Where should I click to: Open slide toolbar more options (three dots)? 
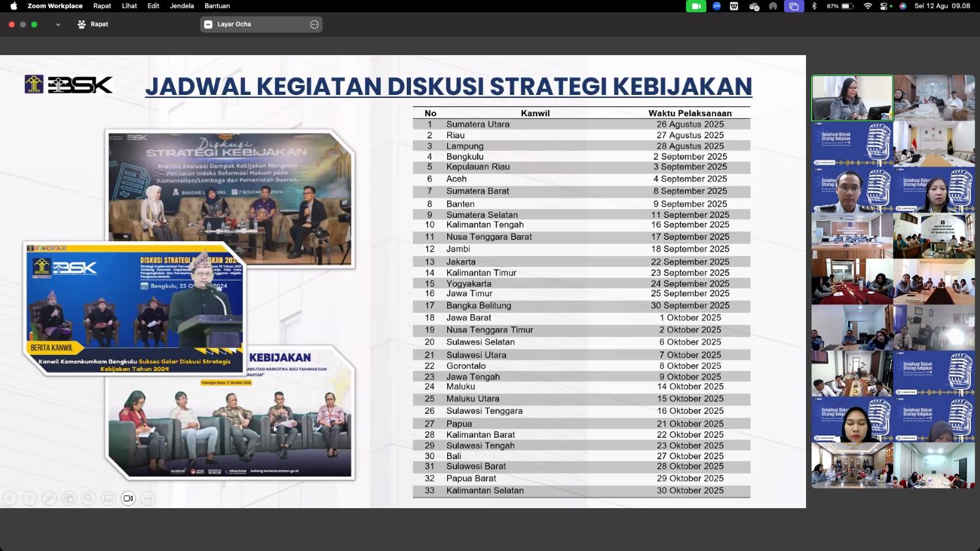pyautogui.click(x=148, y=498)
